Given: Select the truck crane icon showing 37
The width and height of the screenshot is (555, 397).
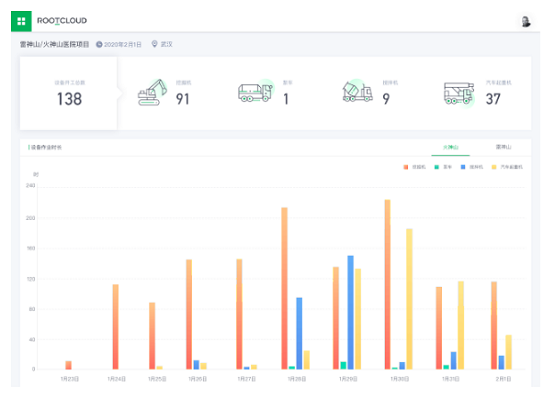Looking at the screenshot, I should pyautogui.click(x=459, y=93).
